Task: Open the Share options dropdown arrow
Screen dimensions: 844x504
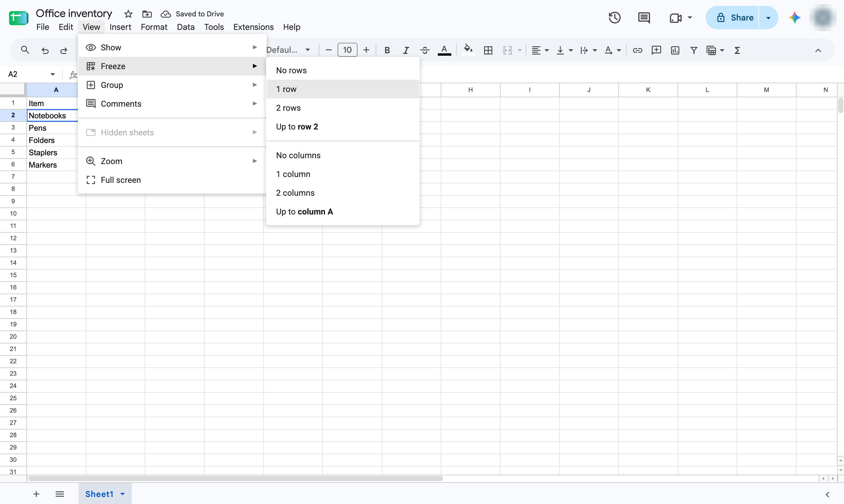Action: click(x=768, y=18)
